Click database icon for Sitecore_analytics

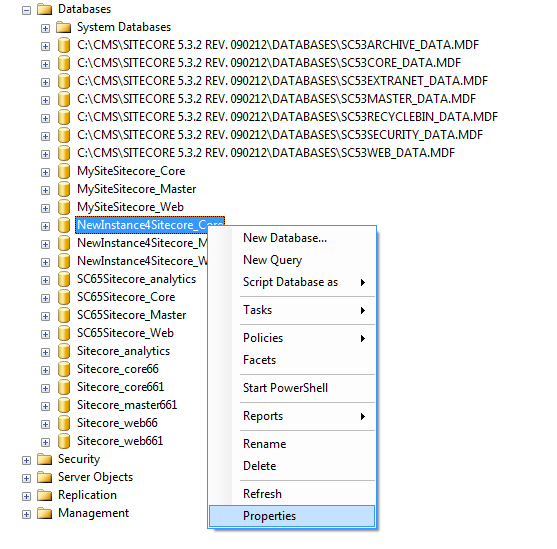point(64,351)
